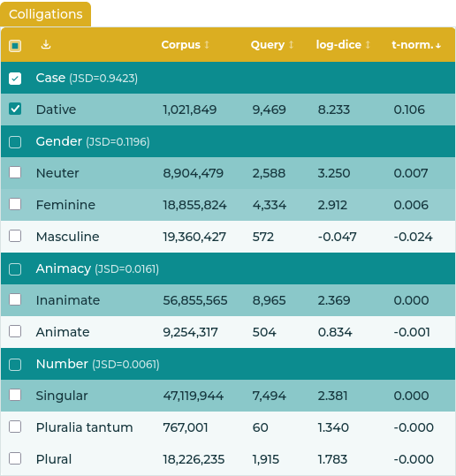Uncheck the Case group checkbox

coord(15,79)
